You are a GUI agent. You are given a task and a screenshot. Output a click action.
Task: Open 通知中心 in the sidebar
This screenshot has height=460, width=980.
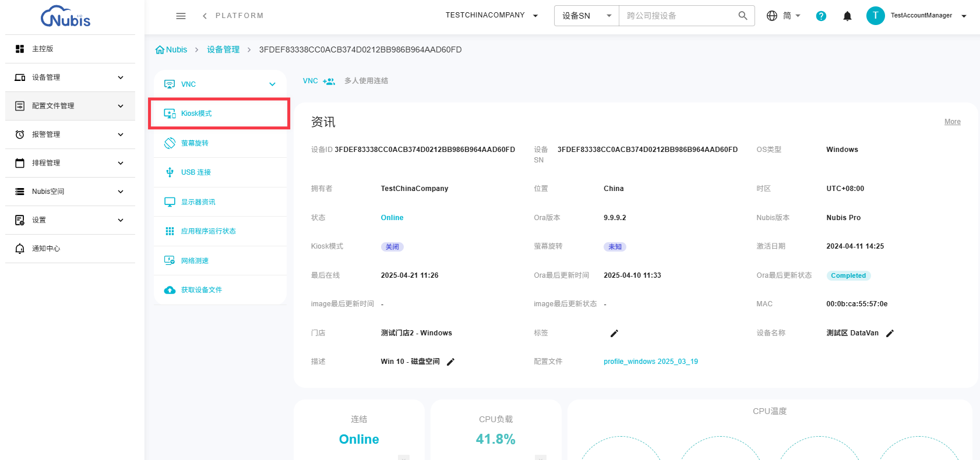70,249
